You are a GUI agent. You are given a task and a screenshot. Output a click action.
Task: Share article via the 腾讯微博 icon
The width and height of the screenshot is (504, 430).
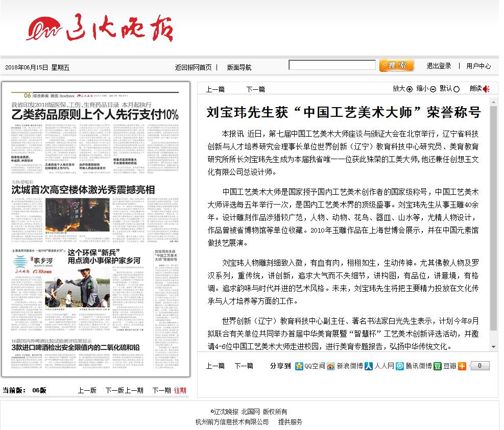(399, 366)
